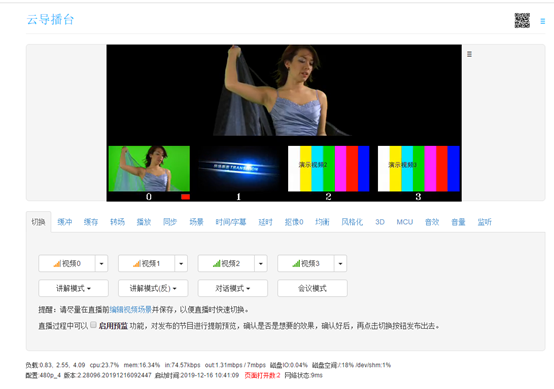
Task: Select color bars thumbnail 2
Action: tap(329, 169)
